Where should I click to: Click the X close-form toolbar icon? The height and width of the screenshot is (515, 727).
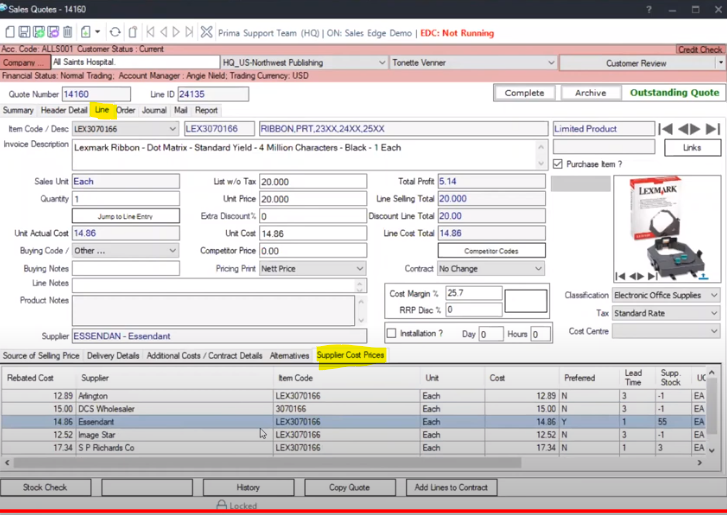(x=206, y=32)
